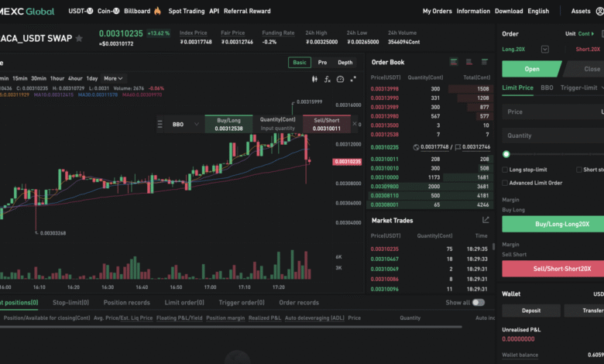Click the Quantity input in Order panel
The width and height of the screenshot is (604, 364).
(x=553, y=136)
